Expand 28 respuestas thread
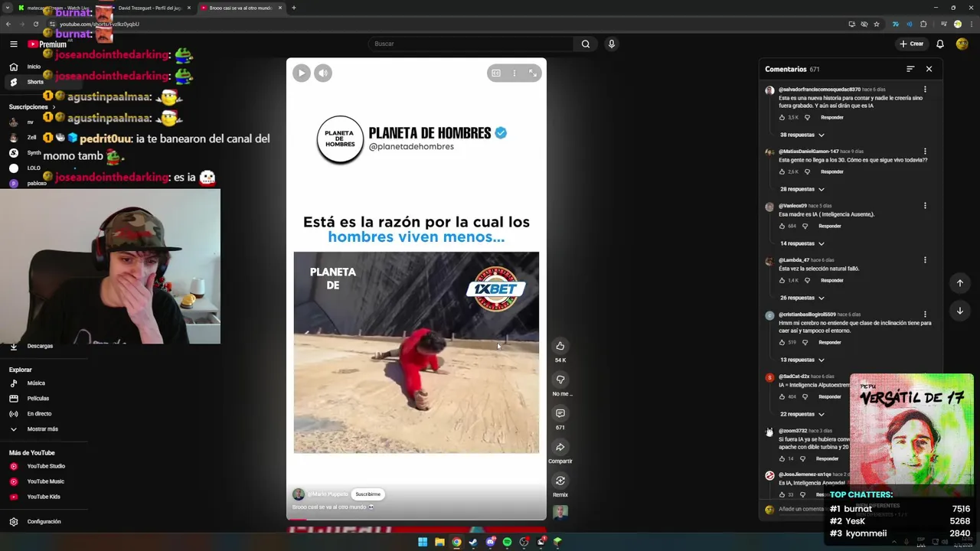980x551 pixels. pos(802,189)
